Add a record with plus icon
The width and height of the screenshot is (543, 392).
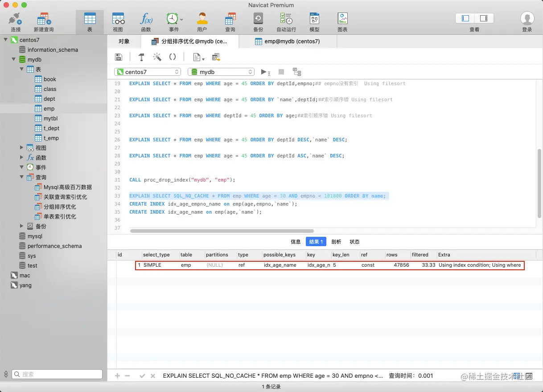pos(118,376)
